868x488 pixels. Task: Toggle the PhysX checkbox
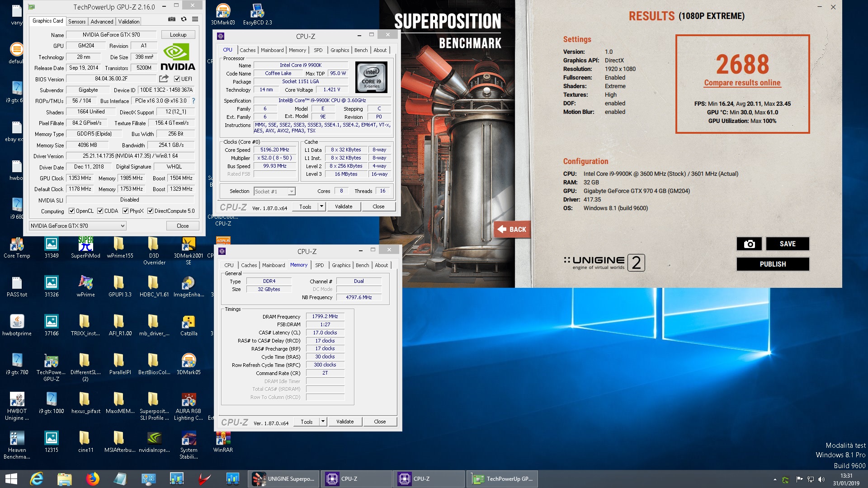pyautogui.click(x=125, y=211)
